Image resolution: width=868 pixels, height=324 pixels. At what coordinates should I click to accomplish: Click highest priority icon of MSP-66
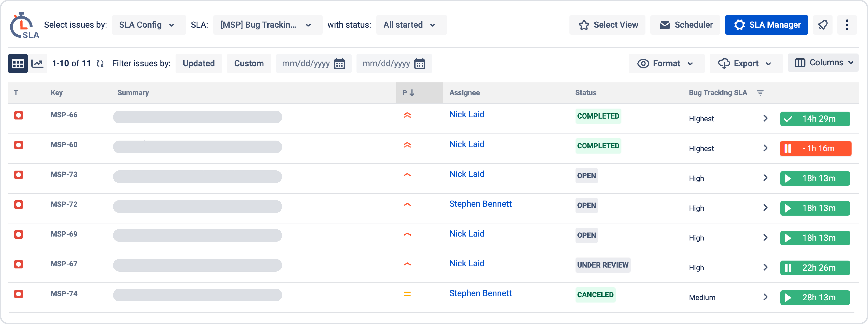coord(407,115)
